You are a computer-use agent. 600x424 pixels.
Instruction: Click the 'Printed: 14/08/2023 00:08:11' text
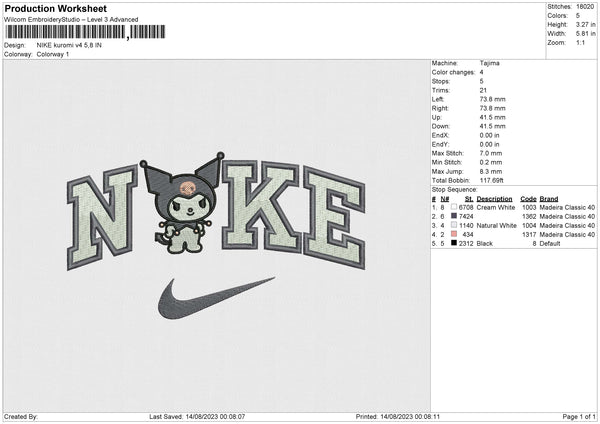pos(398,416)
